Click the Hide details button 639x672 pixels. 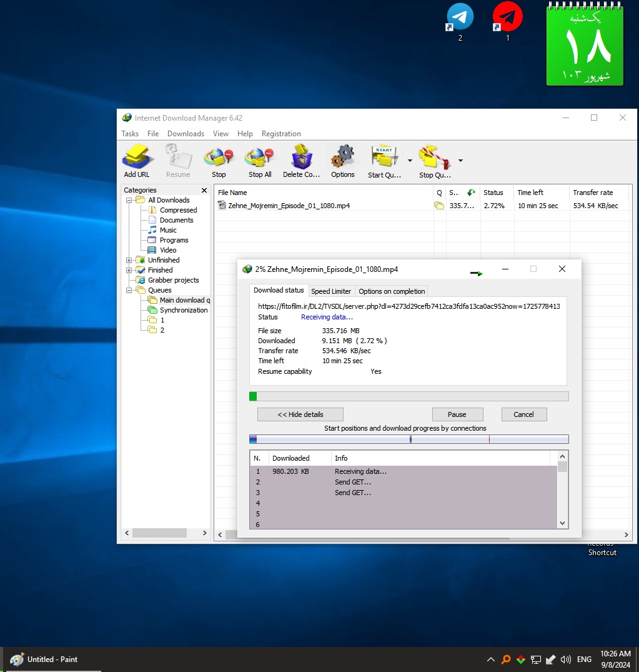(300, 414)
